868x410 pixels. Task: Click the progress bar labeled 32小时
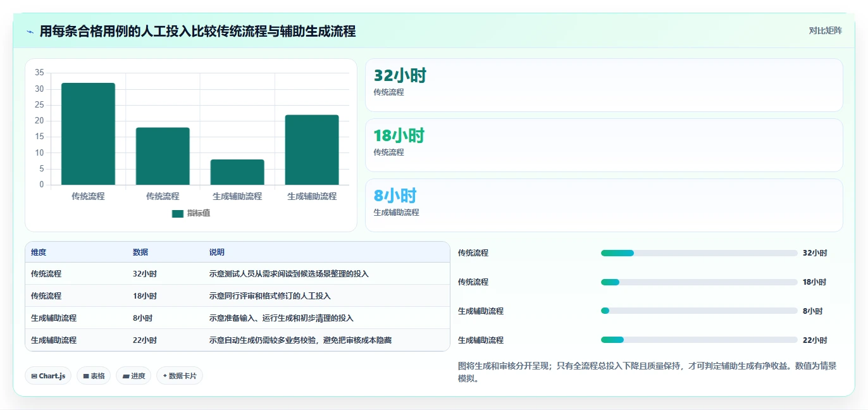click(x=699, y=253)
